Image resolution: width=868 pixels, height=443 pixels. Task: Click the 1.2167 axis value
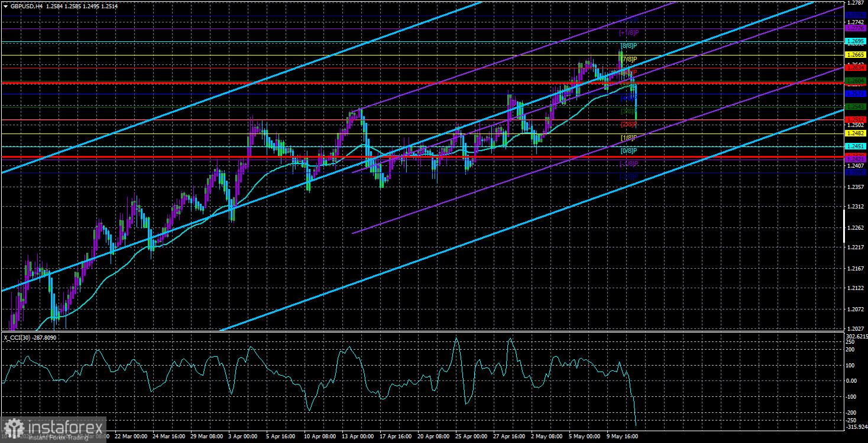[856, 269]
